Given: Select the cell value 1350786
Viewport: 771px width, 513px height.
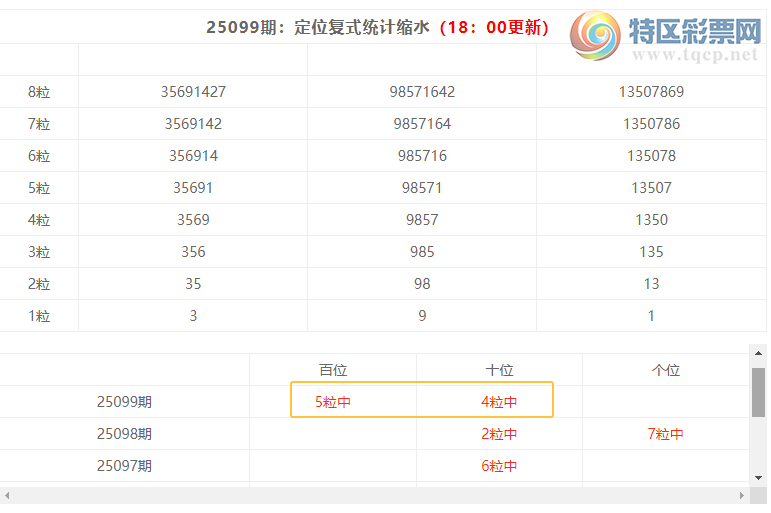Looking at the screenshot, I should [x=652, y=124].
